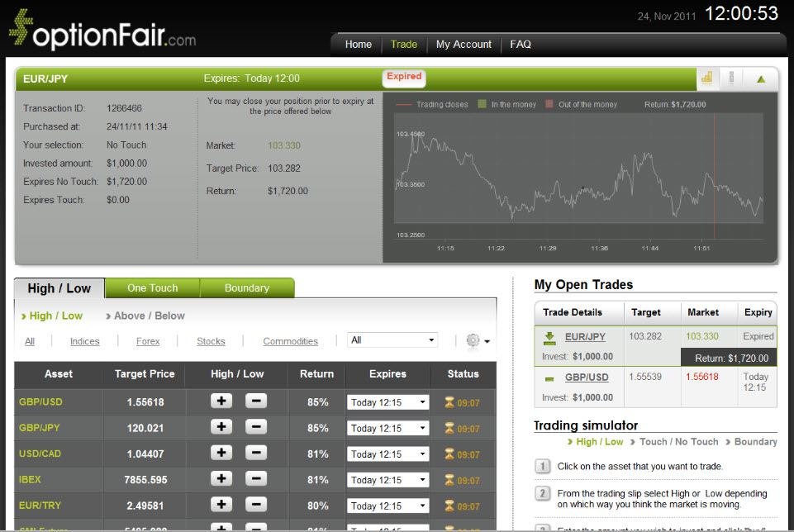Open USD/CAD expiry dropdown
Image resolution: width=794 pixels, height=532 pixels.
[387, 454]
